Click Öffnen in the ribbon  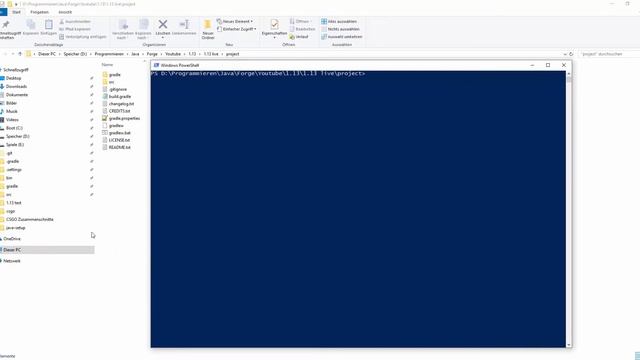pos(301,21)
